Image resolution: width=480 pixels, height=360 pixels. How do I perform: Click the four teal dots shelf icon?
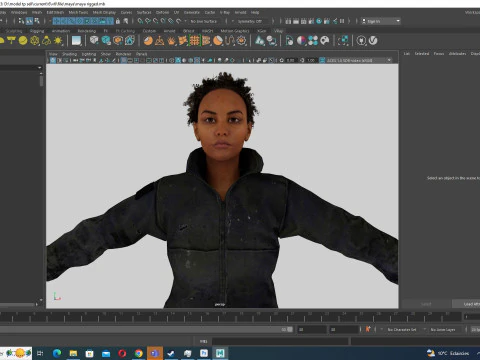pos(313,41)
